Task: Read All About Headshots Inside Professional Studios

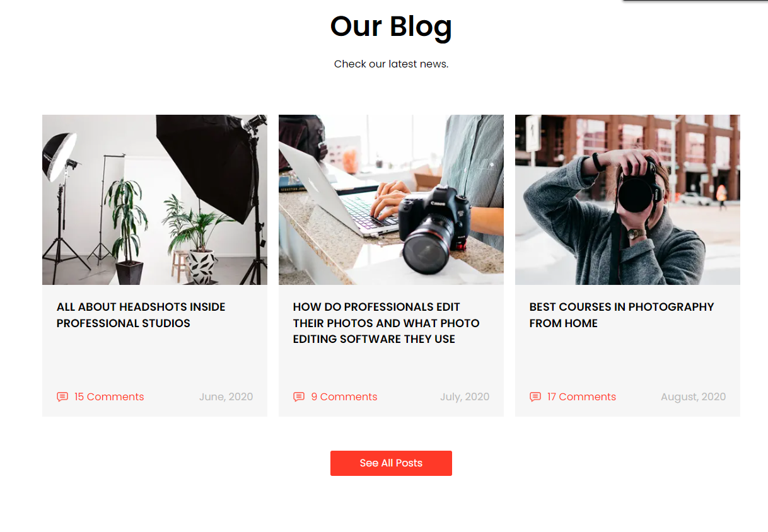Action: pyautogui.click(x=141, y=315)
